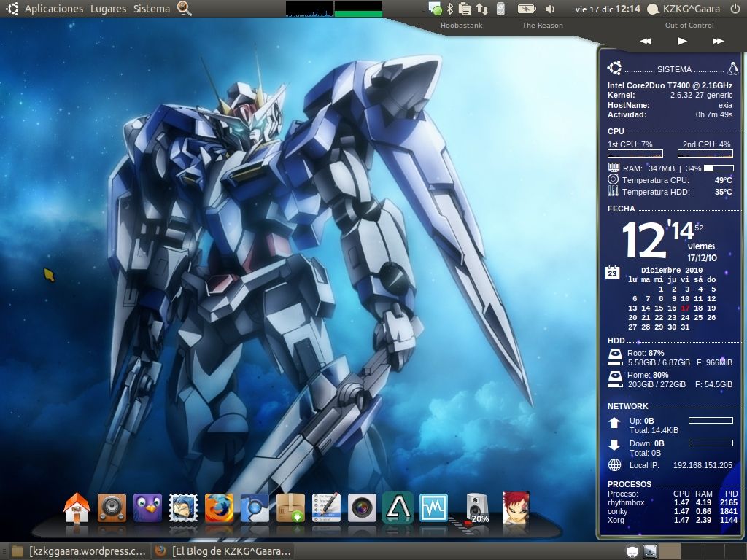Click the CPU history graph in top panel
Viewport: 747px width, 560px height.
309,9
